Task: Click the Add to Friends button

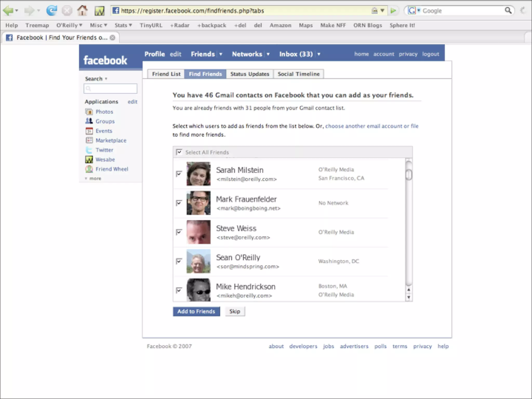Action: point(196,311)
